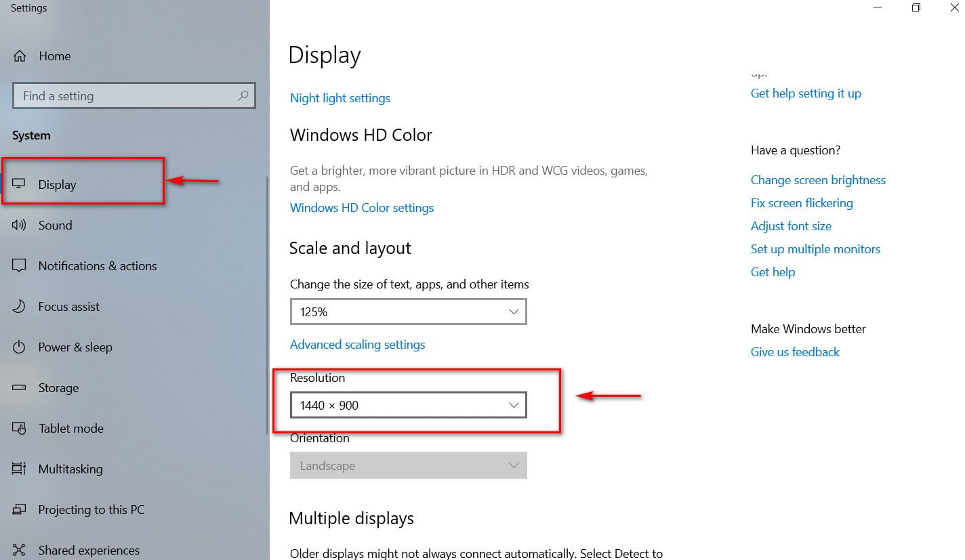The width and height of the screenshot is (965, 560).
Task: Click the Sound speaker icon
Action: 19,225
